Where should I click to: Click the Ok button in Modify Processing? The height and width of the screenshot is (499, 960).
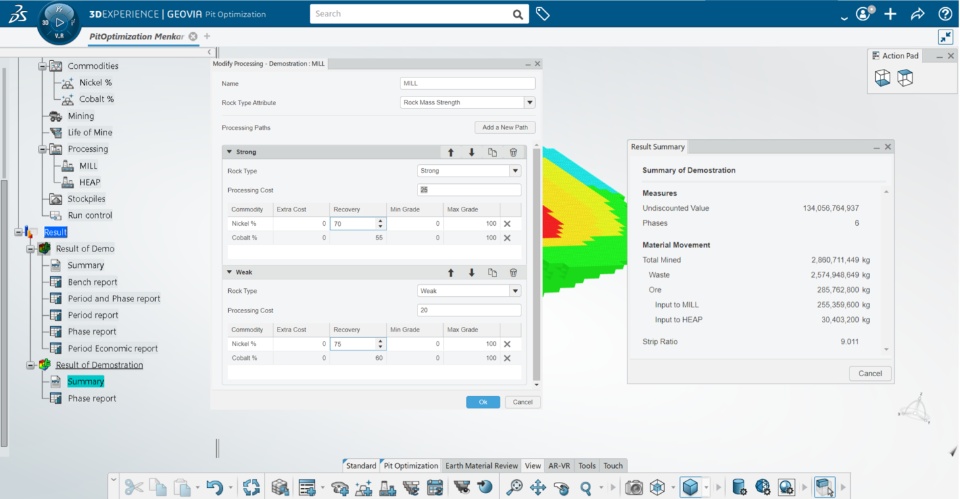pos(483,402)
